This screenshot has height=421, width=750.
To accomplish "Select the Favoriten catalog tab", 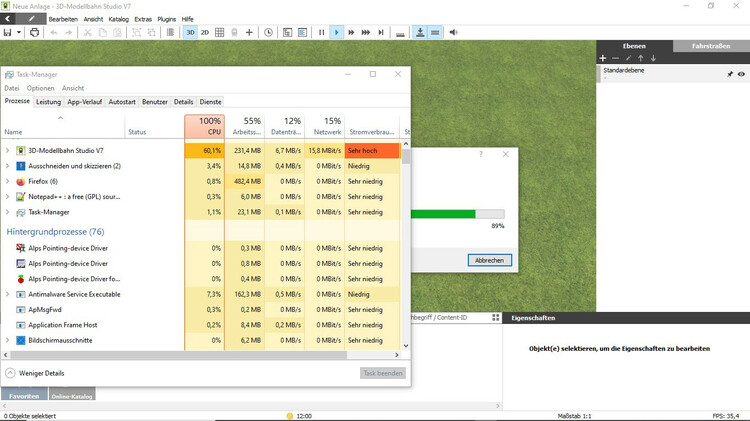I will pos(24,395).
